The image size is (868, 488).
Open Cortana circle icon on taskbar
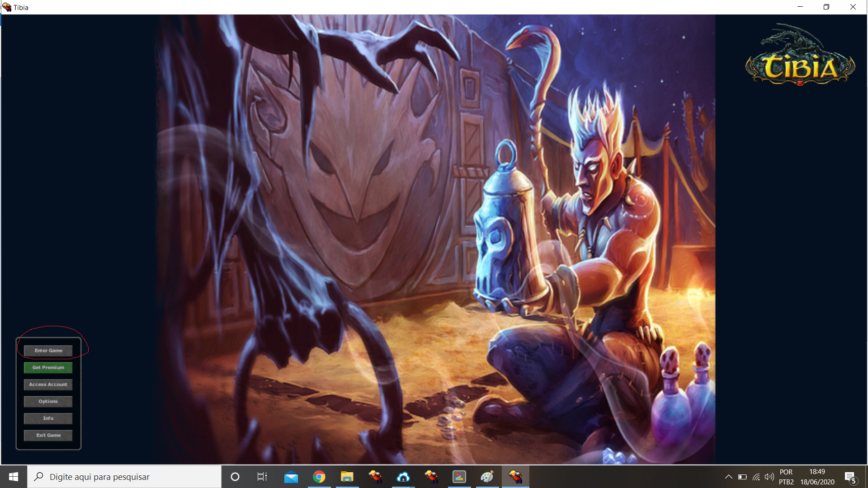(235, 477)
